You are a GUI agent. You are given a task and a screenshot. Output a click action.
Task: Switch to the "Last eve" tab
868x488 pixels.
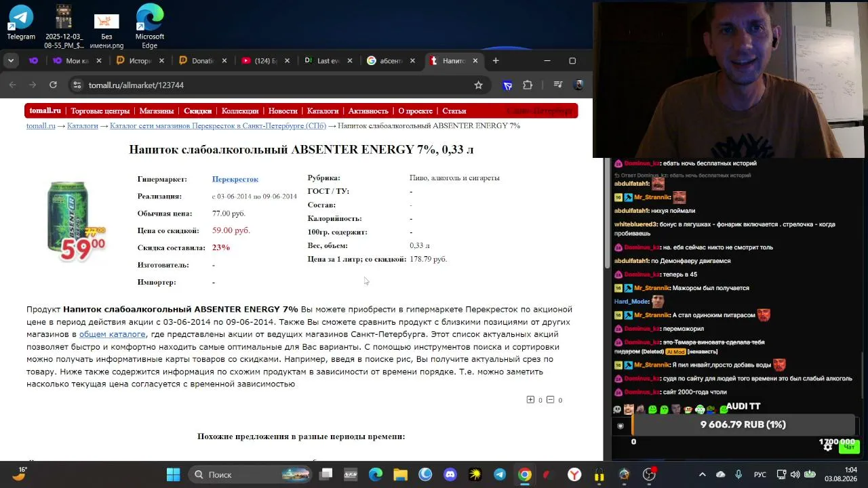(328, 60)
